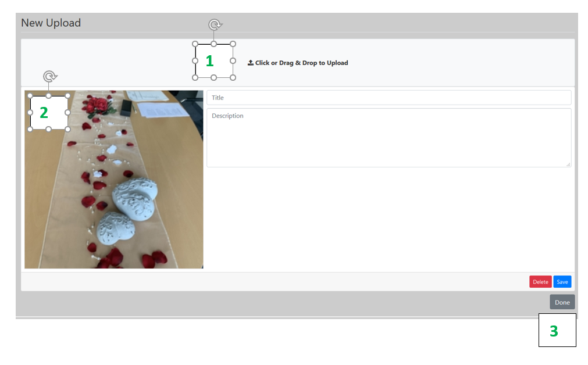588x365 pixels.
Task: Click the red Delete button
Action: [x=540, y=282]
